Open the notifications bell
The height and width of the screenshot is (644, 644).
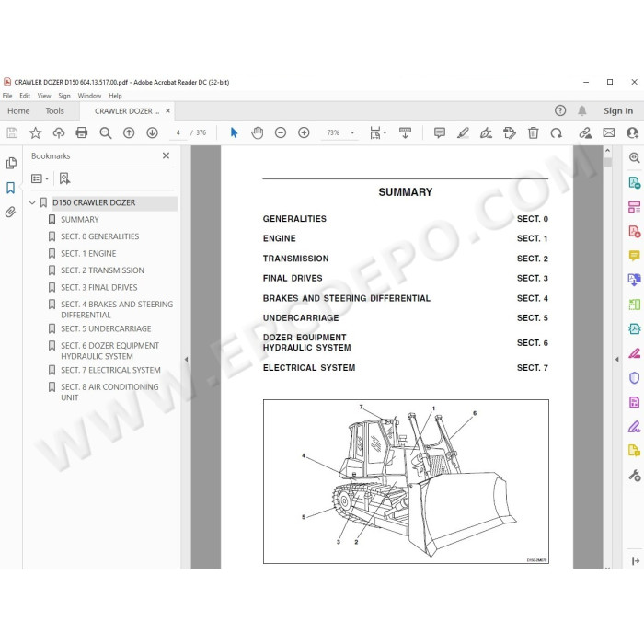pos(582,110)
